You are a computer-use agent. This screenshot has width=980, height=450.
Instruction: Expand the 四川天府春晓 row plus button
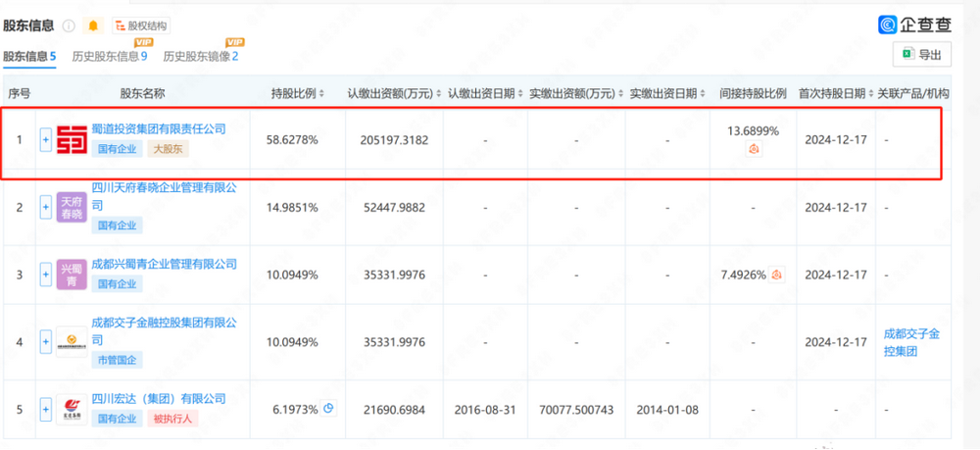[x=45, y=207]
